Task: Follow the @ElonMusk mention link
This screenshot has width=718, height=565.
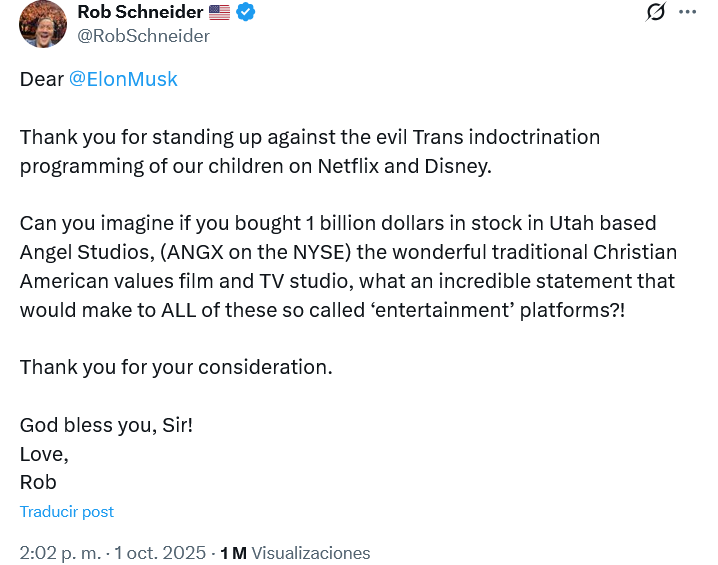Action: [123, 79]
